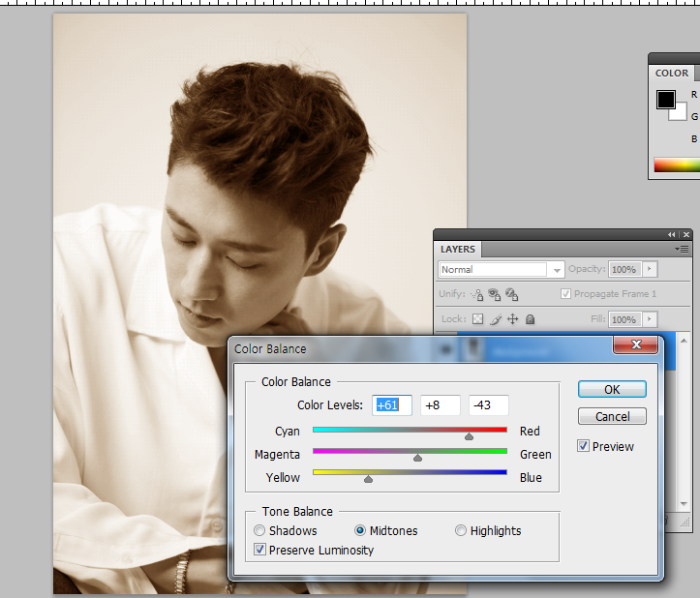Screen dimensions: 700x598
Task: Click the horizontal ruler above the canvas
Action: (x=349, y=3)
